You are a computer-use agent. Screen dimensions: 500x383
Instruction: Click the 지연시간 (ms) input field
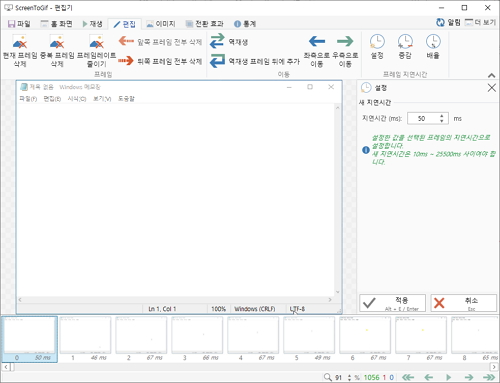(x=427, y=118)
